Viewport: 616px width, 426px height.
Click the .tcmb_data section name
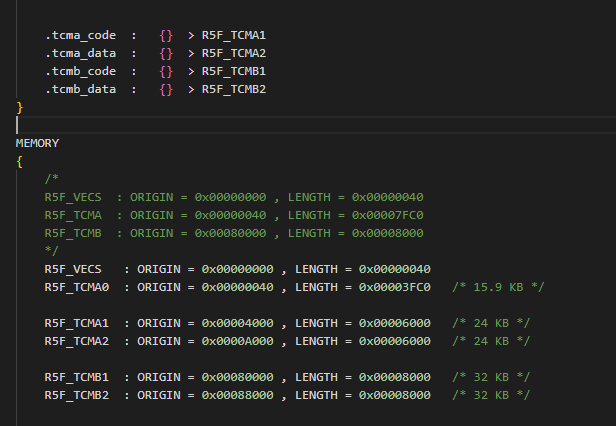[x=81, y=90]
